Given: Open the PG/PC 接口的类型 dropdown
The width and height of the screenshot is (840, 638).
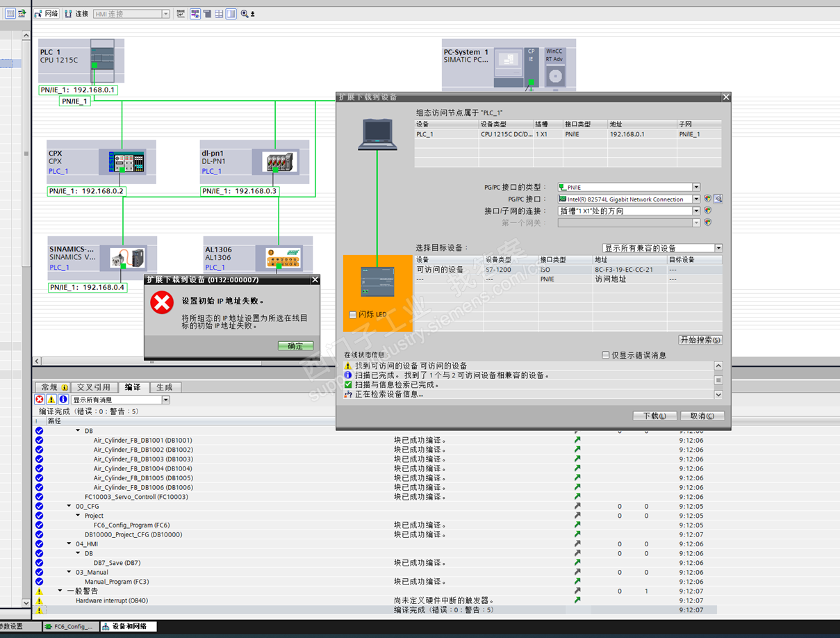Looking at the screenshot, I should click(696, 188).
